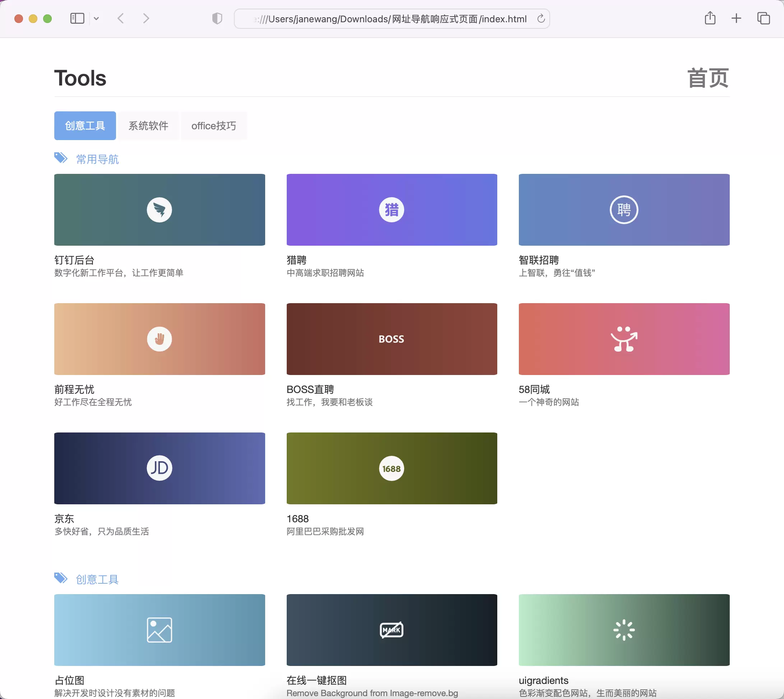Open the 58同城 title link
This screenshot has height=699, width=784.
point(534,389)
